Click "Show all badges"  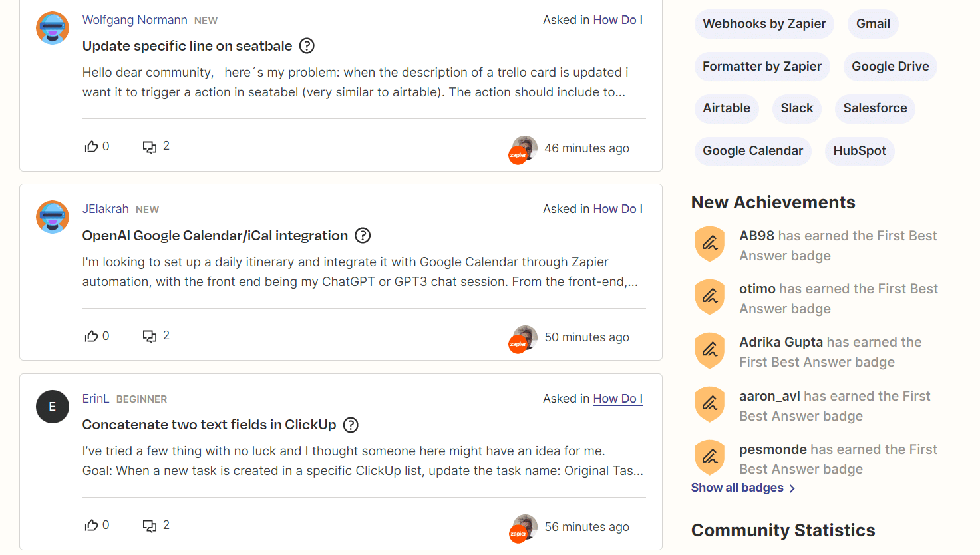737,487
